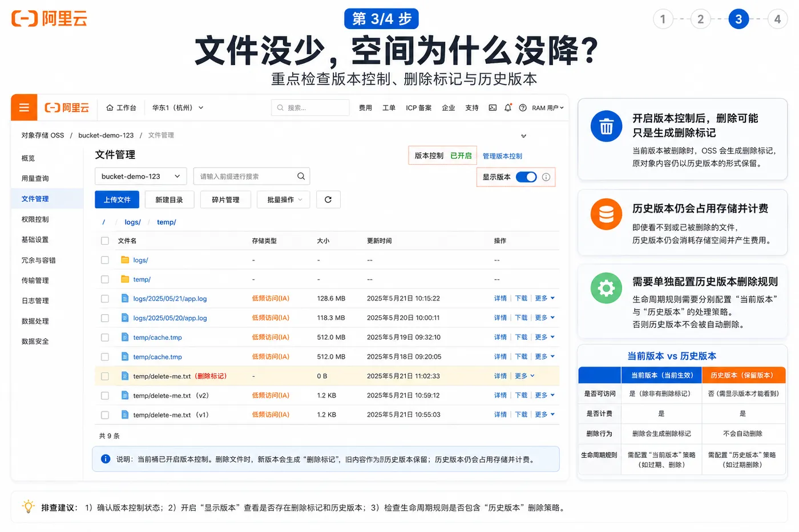This screenshot has height=532, width=799.
Task: Open the bucket-demo-123 bucket selector
Action: (x=141, y=176)
